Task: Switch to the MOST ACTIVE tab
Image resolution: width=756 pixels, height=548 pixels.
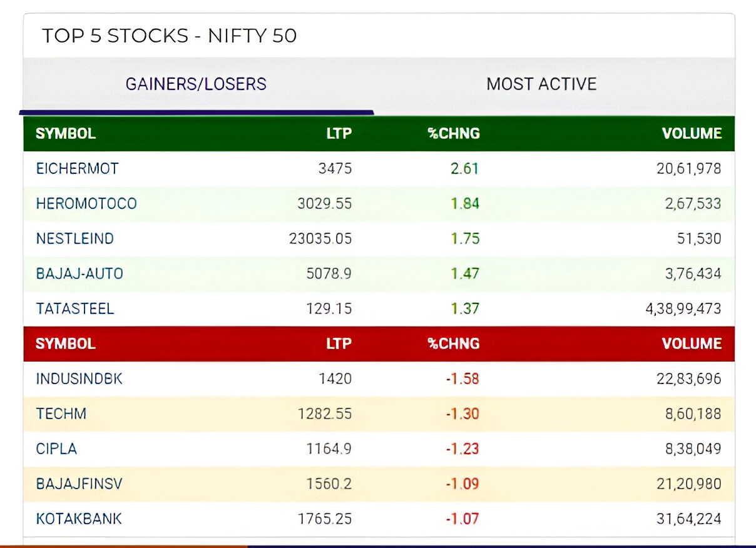Action: (541, 83)
